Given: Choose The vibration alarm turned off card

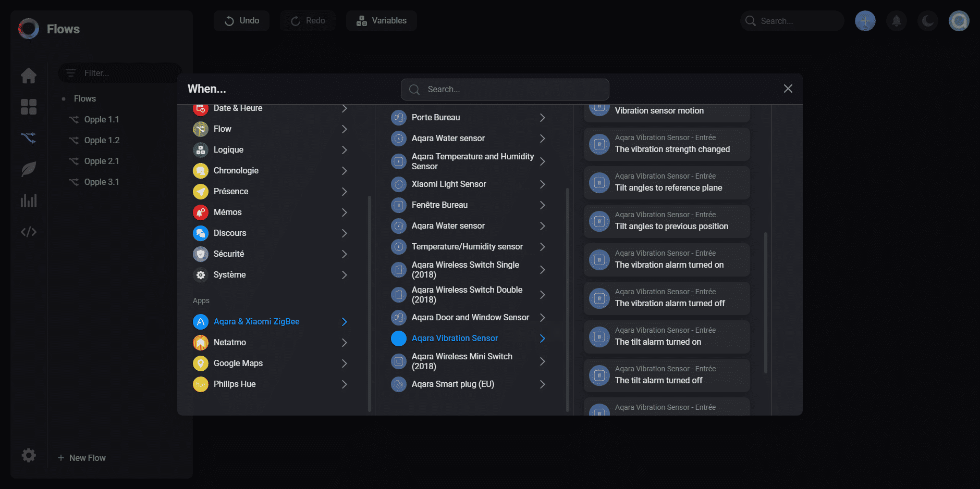Looking at the screenshot, I should 667,298.
